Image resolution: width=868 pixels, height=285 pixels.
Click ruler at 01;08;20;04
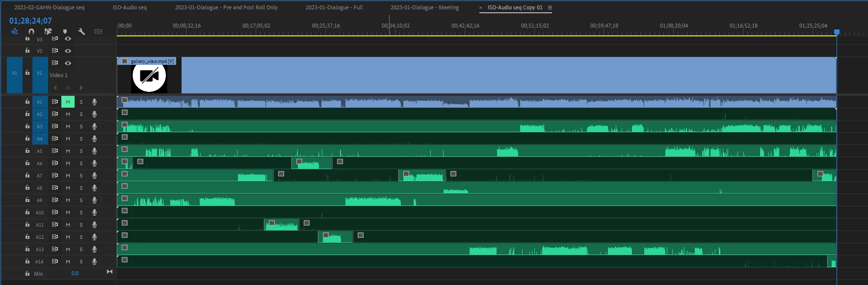point(674,26)
